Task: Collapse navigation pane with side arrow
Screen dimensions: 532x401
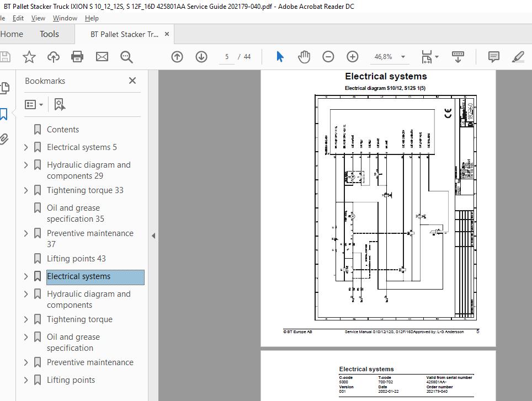Action: pyautogui.click(x=153, y=236)
